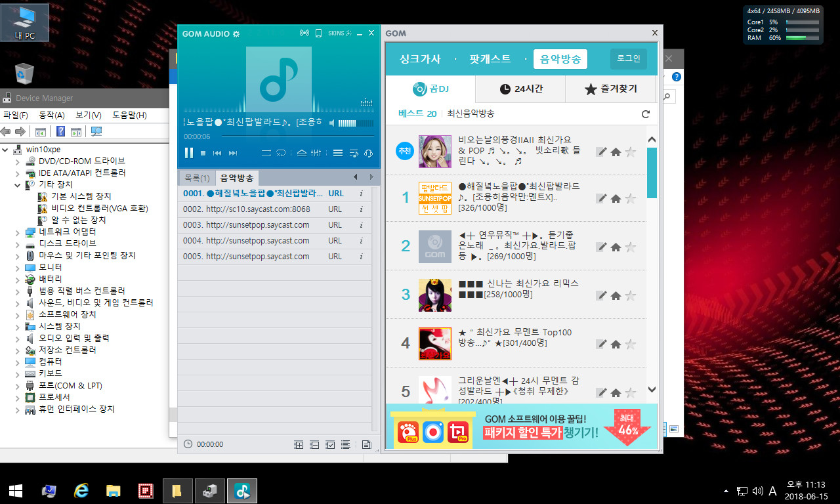This screenshot has width=840, height=504.
Task: Add rank 1 broadcast to favorites star
Action: (631, 198)
